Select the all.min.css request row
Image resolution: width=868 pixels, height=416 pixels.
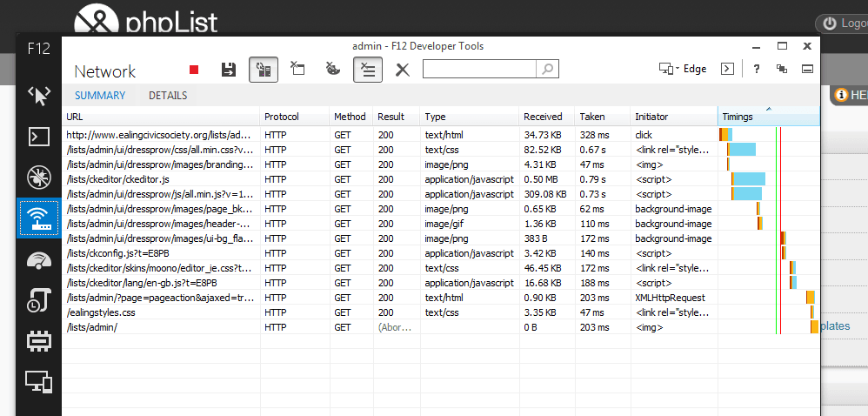click(x=441, y=150)
